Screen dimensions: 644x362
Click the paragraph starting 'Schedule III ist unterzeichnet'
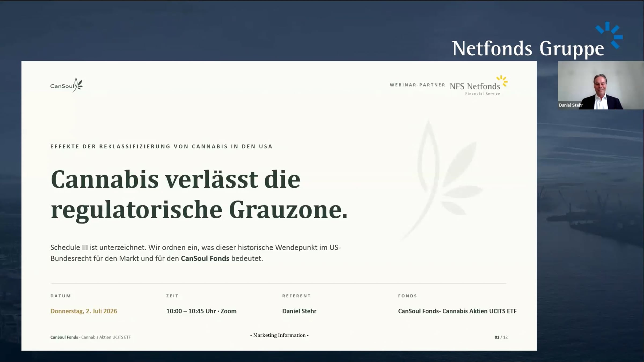pos(195,253)
